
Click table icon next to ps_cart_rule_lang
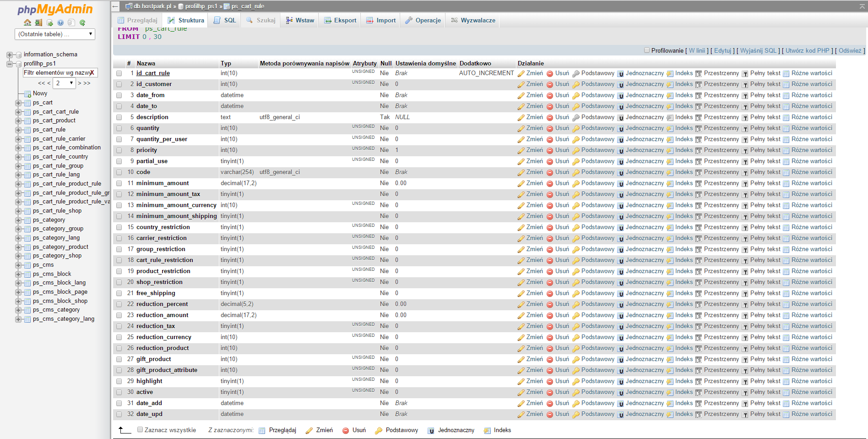coord(27,175)
